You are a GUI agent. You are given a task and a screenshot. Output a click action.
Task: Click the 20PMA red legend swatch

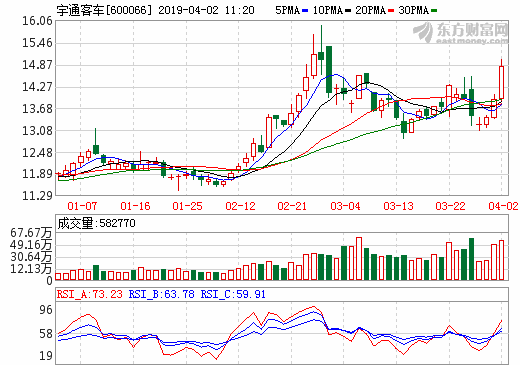coord(391,11)
